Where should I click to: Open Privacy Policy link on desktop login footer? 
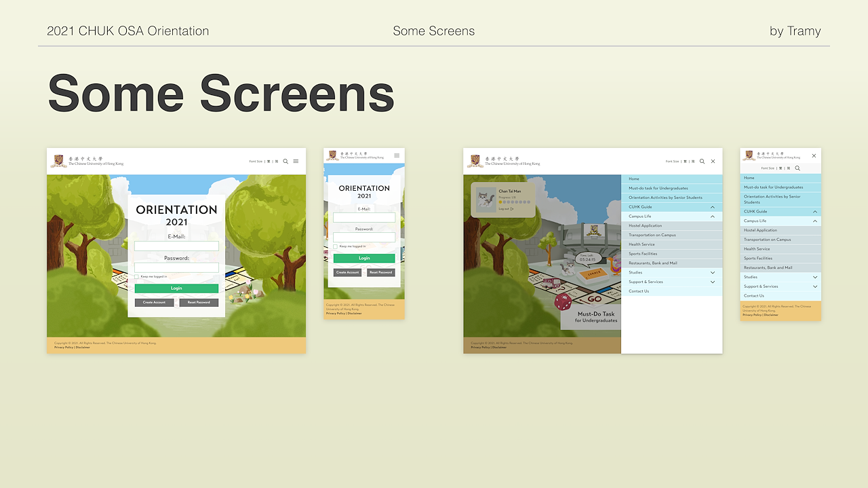(x=64, y=348)
